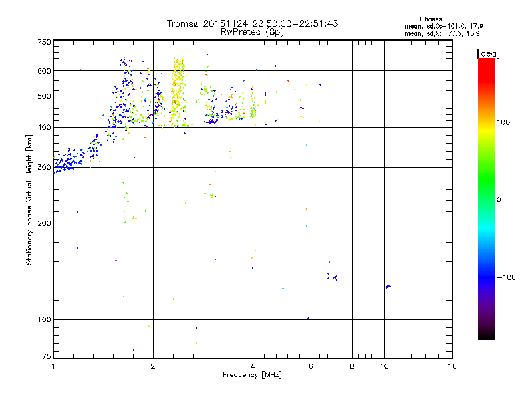Click the '4' frequency axis tick label
Viewport: 532px width, 399px height.
pyautogui.click(x=253, y=366)
